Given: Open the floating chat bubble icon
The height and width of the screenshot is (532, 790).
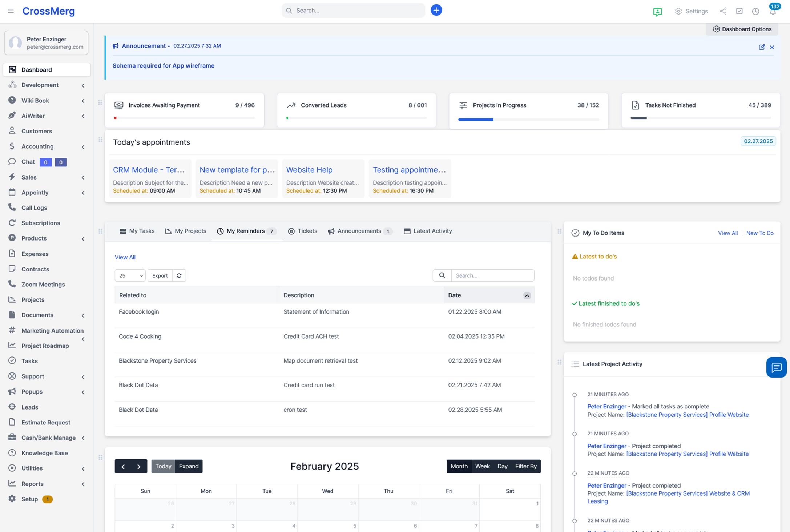Looking at the screenshot, I should pos(776,367).
